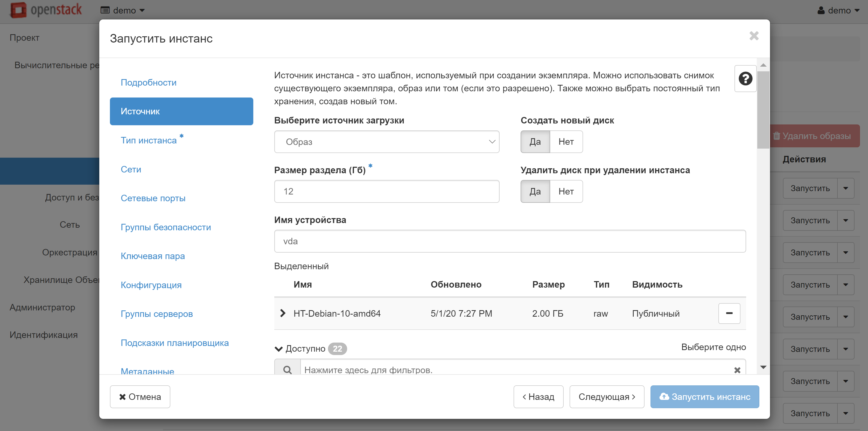Open the help question mark icon
The height and width of the screenshot is (431, 868).
coord(745,79)
